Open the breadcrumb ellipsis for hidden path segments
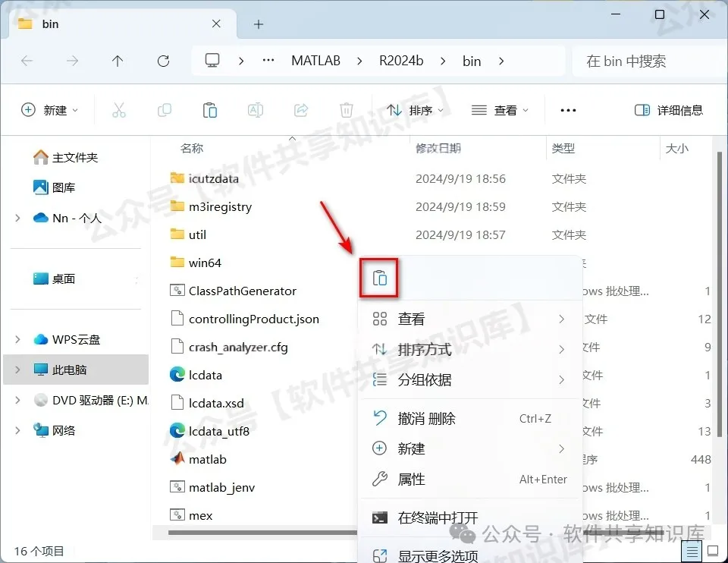The image size is (728, 563). pos(268,61)
